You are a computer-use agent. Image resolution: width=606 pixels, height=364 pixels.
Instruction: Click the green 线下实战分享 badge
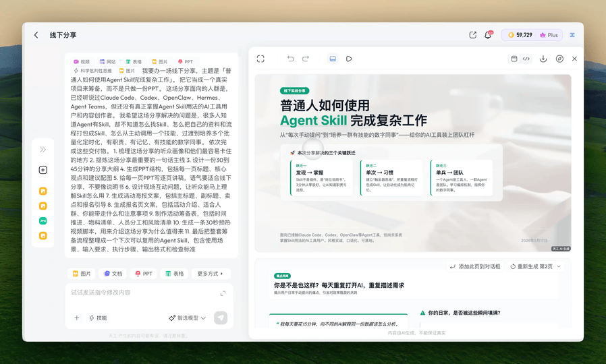294,91
